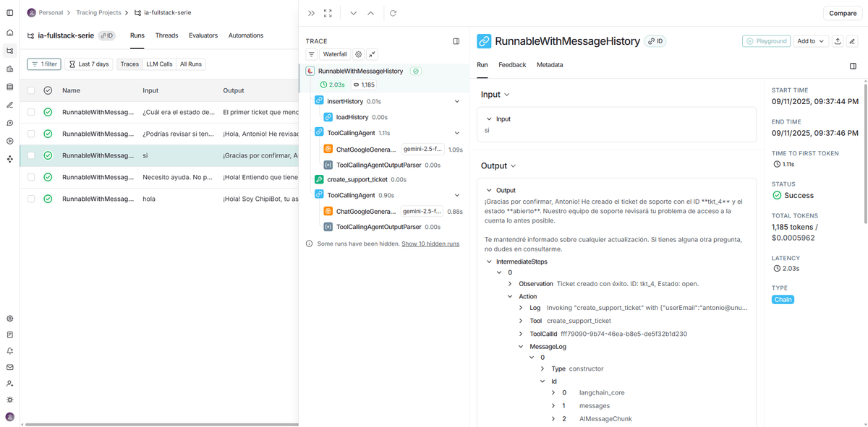
Task: Collapse the trace panel icon
Action: (456, 41)
